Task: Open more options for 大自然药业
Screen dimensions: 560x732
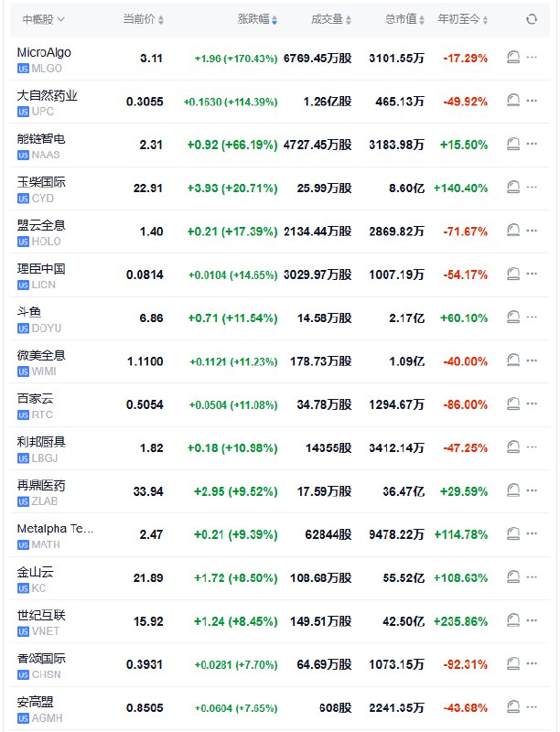Action: point(532,101)
